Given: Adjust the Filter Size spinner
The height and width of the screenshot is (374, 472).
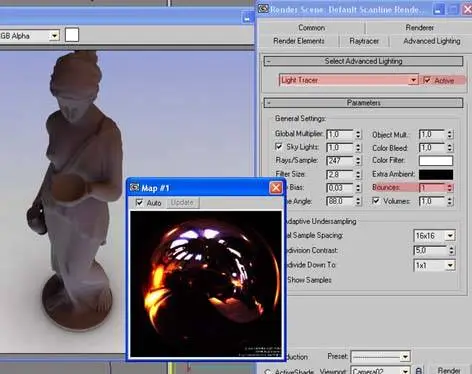Looking at the screenshot, I should (x=358, y=174).
